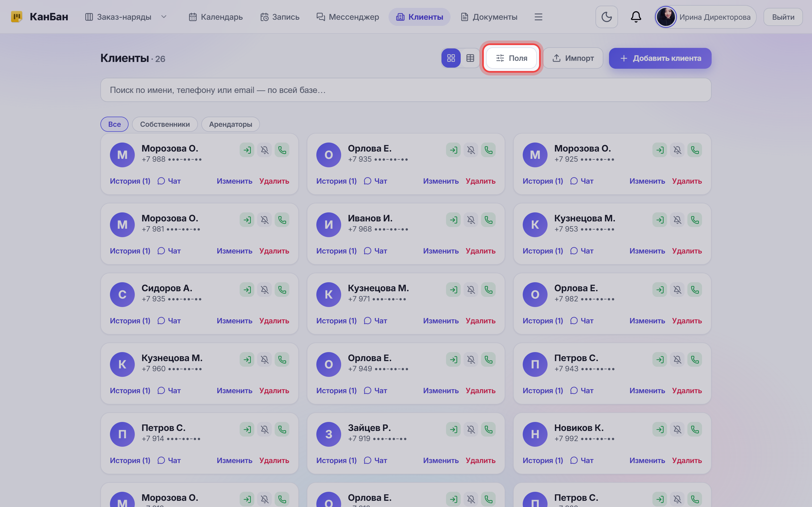Open the Поля field settings
Viewport: 812px width, 507px height.
coord(511,58)
